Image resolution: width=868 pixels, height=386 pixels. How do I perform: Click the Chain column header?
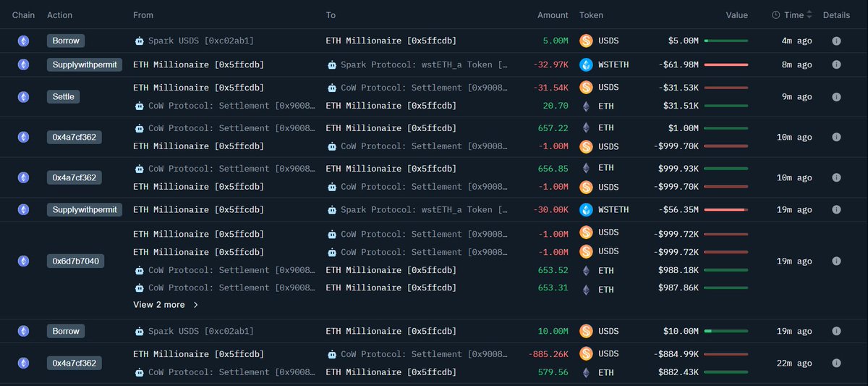coord(23,15)
